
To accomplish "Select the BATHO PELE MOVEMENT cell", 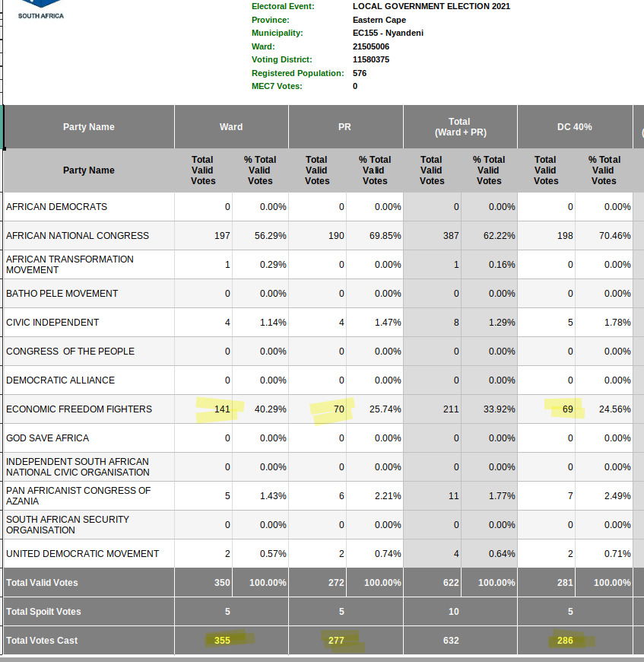I will [89, 294].
